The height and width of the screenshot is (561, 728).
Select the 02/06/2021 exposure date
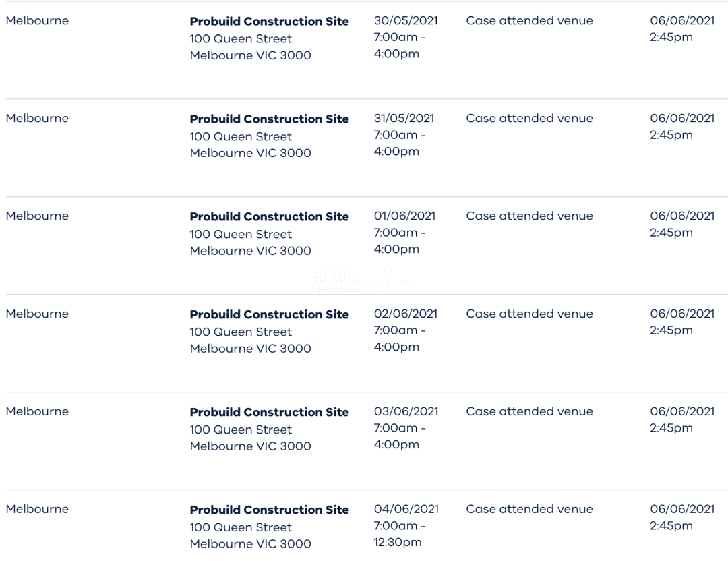(406, 314)
